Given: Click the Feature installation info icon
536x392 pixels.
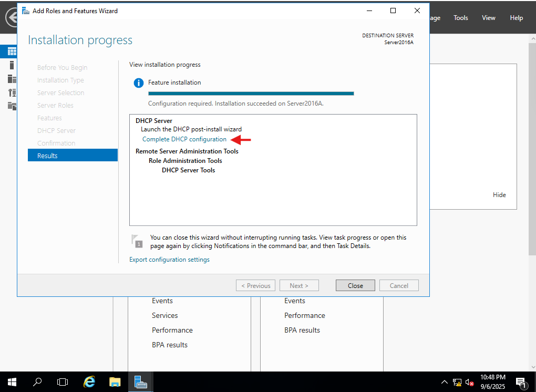Looking at the screenshot, I should click(x=138, y=82).
